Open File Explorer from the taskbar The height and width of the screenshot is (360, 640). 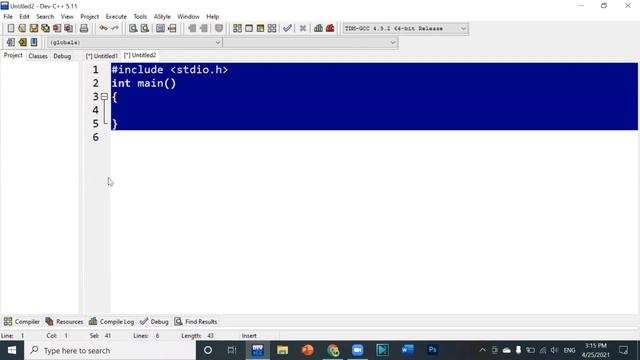click(282, 350)
